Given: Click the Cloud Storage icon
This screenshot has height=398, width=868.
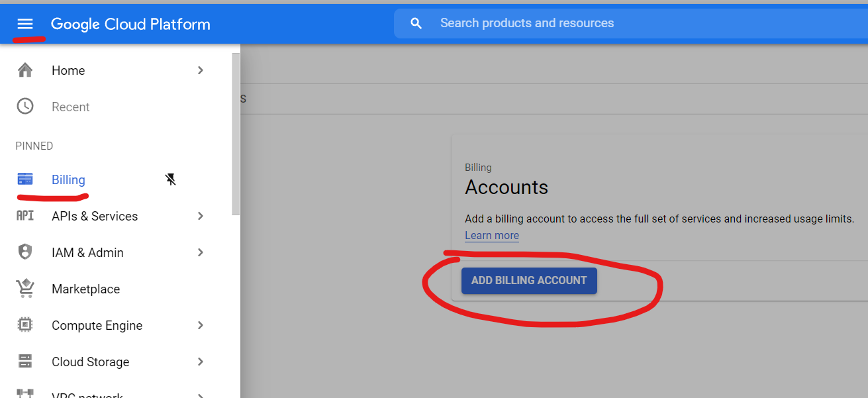Looking at the screenshot, I should point(25,362).
